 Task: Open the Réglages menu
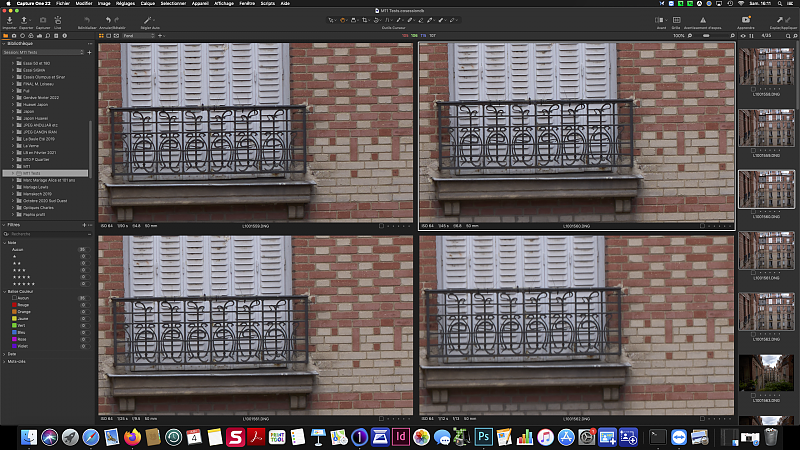[125, 4]
